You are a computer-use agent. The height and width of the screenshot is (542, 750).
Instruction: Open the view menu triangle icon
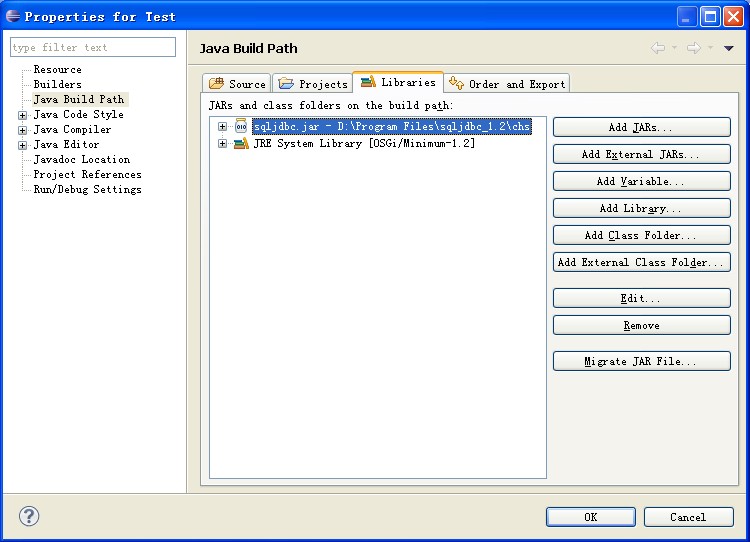[728, 48]
